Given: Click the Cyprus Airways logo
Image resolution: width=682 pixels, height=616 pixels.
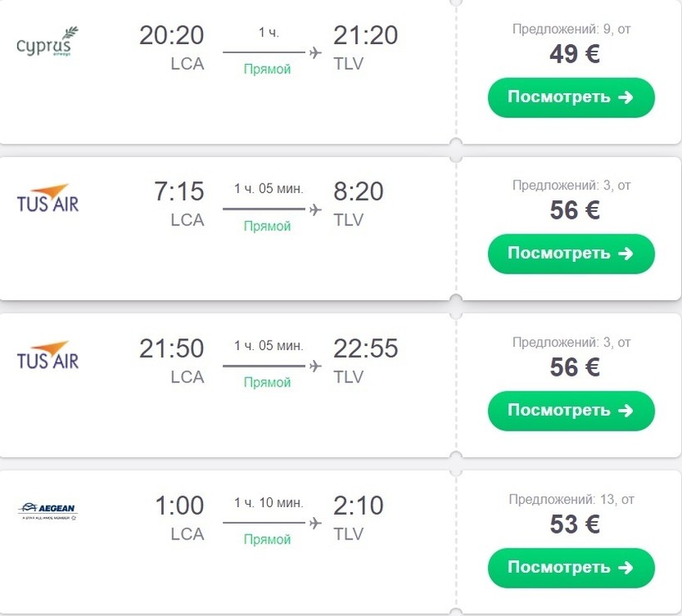Looking at the screenshot, I should [x=47, y=42].
